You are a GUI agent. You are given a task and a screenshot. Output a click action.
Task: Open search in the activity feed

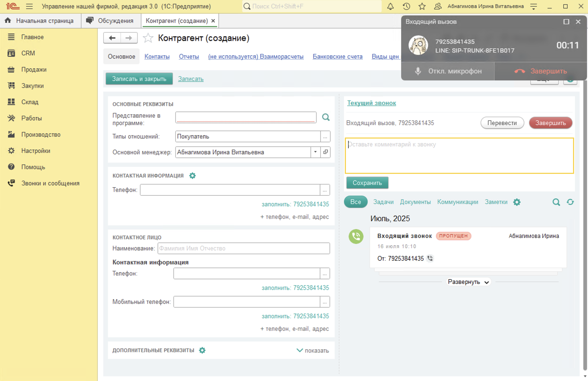[x=556, y=202]
